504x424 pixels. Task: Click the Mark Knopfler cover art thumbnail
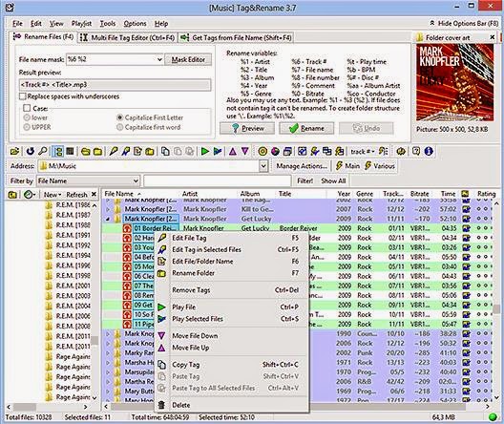click(x=454, y=83)
